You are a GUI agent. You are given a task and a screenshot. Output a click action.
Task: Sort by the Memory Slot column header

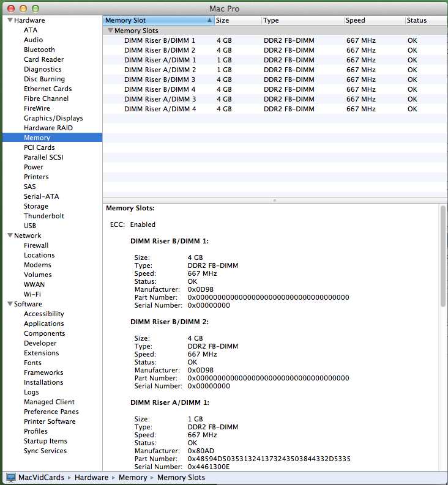click(x=159, y=20)
